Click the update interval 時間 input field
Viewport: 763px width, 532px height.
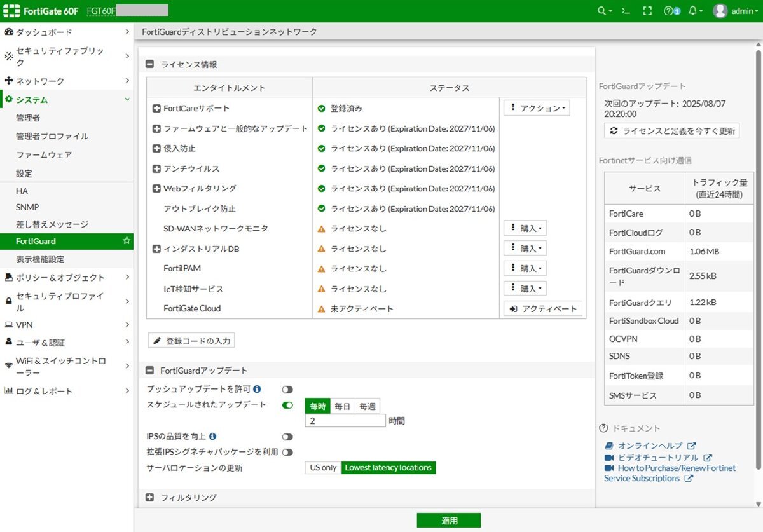click(x=345, y=421)
